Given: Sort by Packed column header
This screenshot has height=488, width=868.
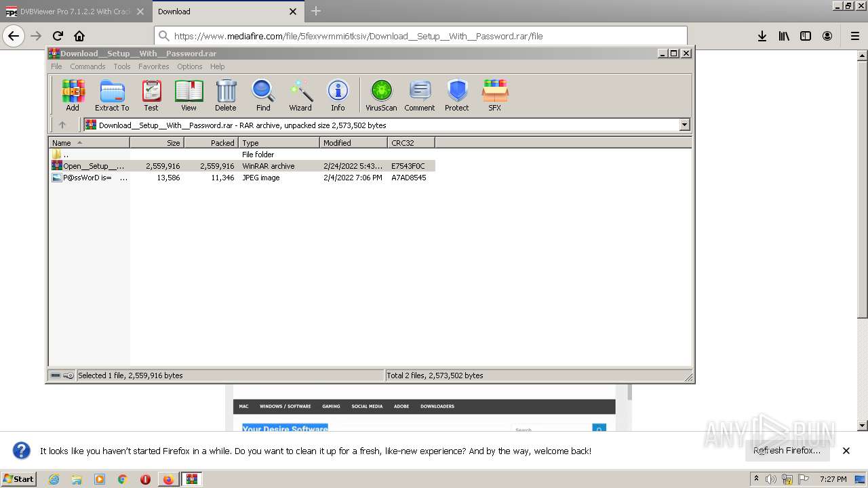Looking at the screenshot, I should click(211, 142).
